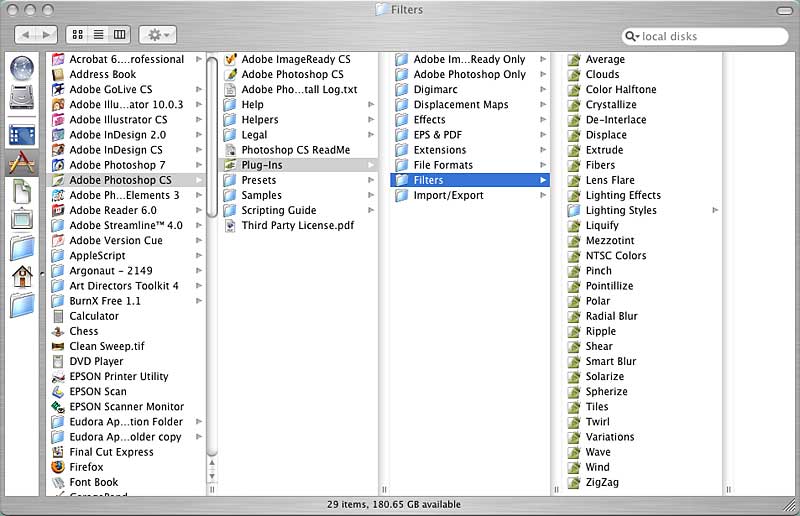
Task: Go to Home folder in sidebar
Action: (x=21, y=275)
